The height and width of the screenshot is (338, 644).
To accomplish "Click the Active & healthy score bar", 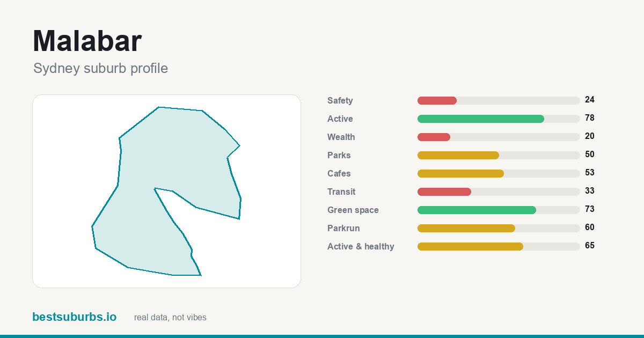I will tap(499, 246).
